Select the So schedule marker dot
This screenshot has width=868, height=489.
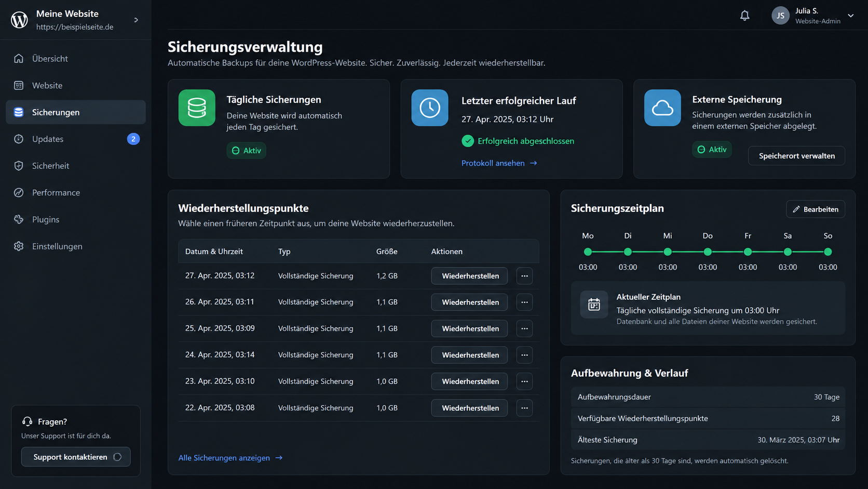(828, 252)
